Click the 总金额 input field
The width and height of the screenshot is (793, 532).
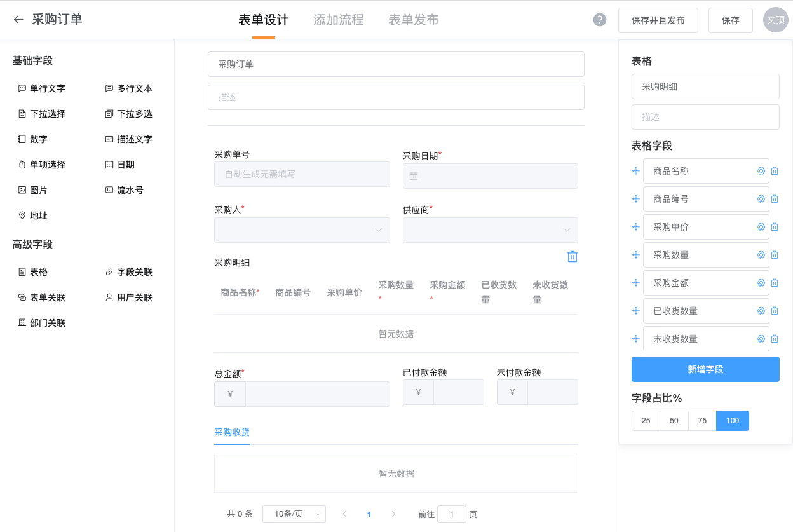[317, 394]
